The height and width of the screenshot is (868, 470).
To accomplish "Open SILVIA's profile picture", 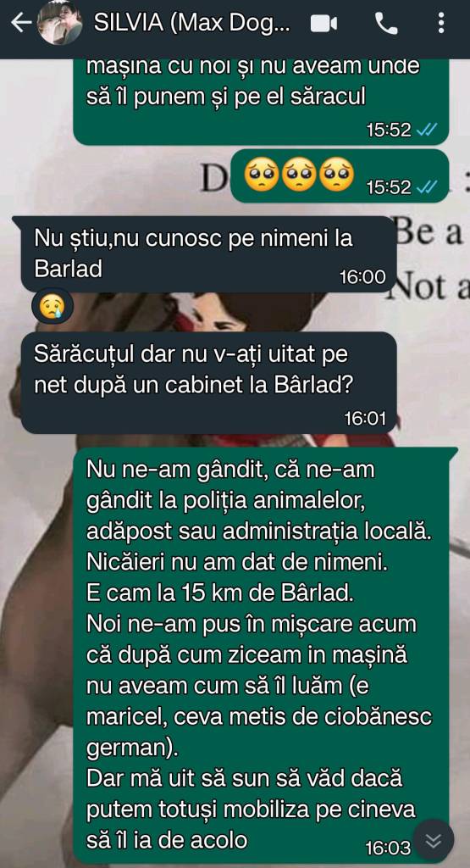I will click(60, 23).
